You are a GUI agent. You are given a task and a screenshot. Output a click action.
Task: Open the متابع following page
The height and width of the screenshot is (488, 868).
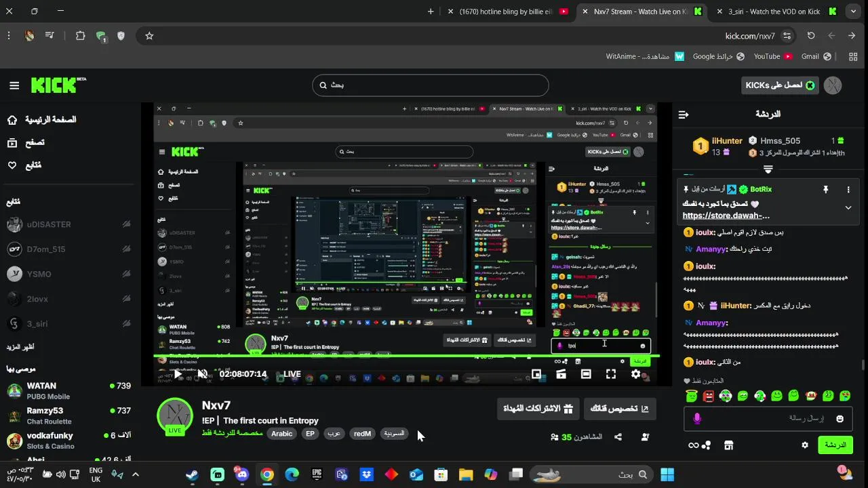[24, 165]
